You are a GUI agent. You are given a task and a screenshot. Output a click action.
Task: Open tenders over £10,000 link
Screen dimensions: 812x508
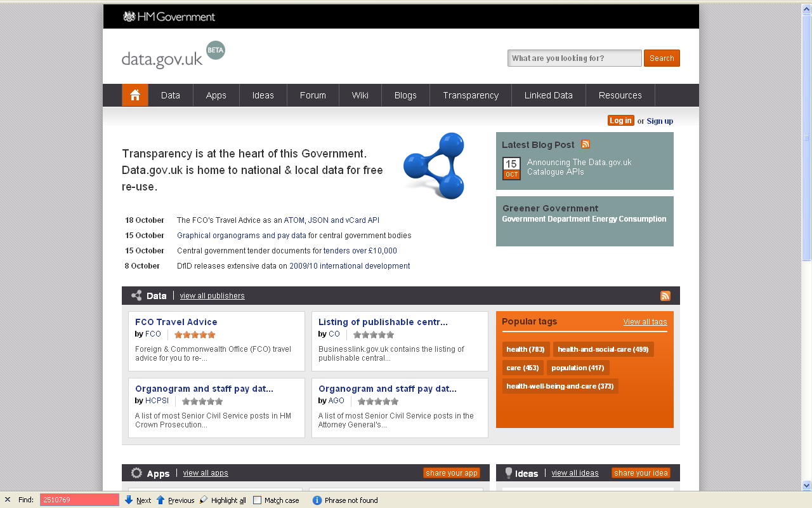coord(360,251)
